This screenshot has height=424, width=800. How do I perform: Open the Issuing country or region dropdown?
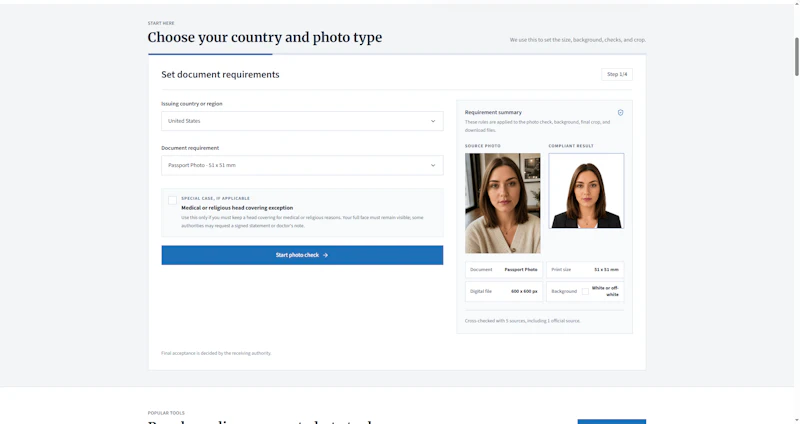click(x=302, y=121)
